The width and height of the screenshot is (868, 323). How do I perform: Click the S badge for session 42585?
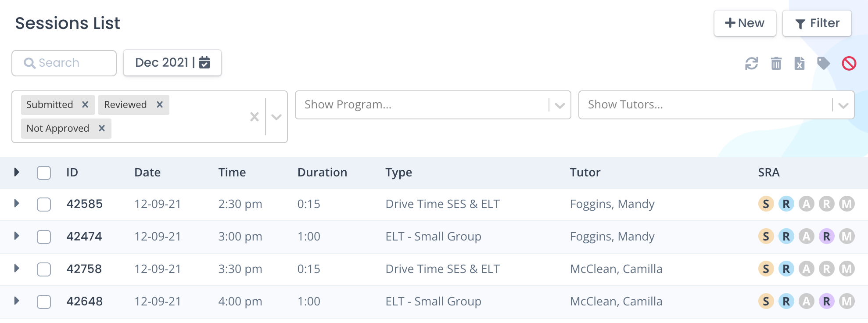(x=766, y=204)
